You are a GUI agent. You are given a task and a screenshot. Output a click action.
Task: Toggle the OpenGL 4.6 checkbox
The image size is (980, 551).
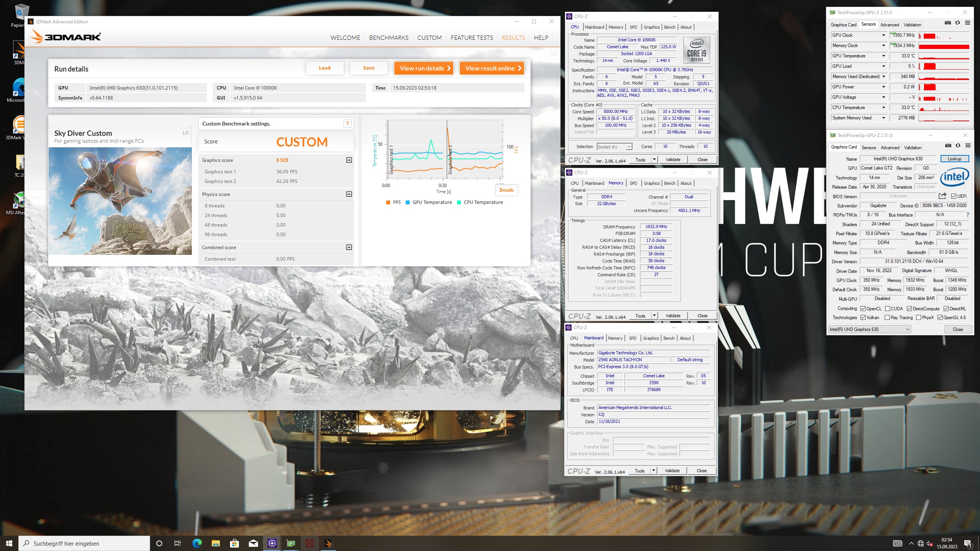click(x=940, y=318)
